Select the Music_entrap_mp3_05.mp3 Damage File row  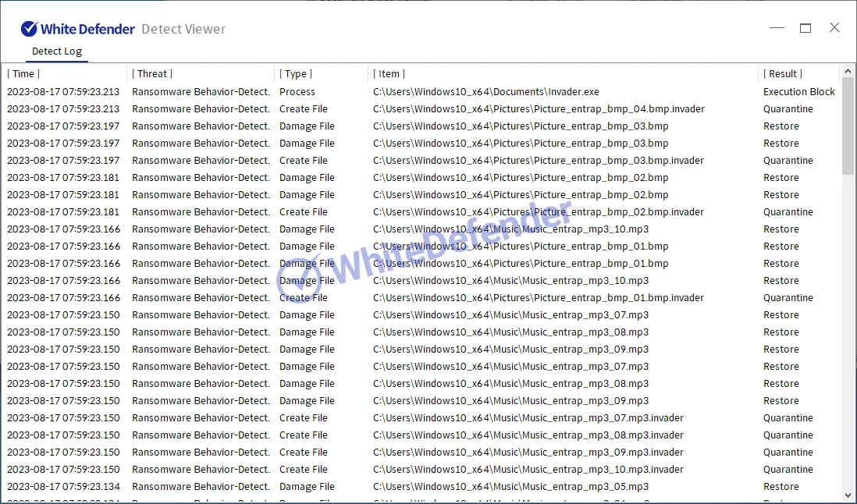[510, 487]
